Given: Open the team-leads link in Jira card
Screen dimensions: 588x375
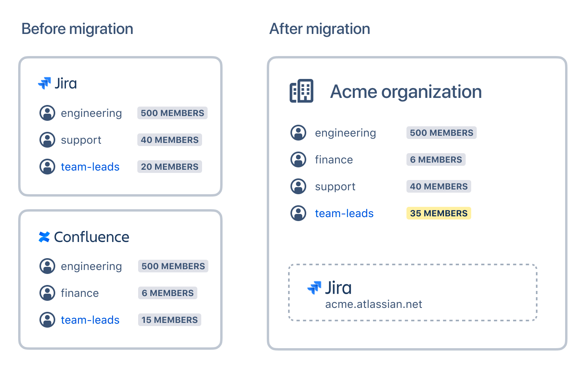Looking at the screenshot, I should (90, 167).
